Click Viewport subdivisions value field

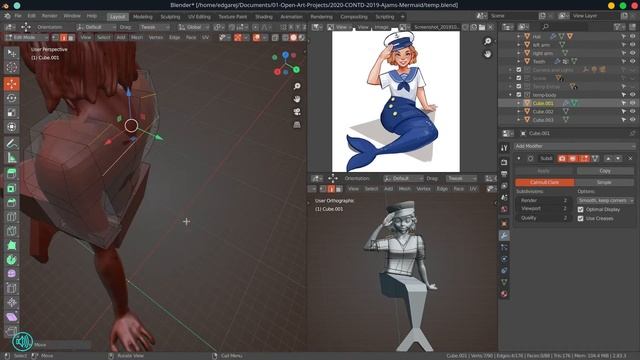pyautogui.click(x=544, y=209)
